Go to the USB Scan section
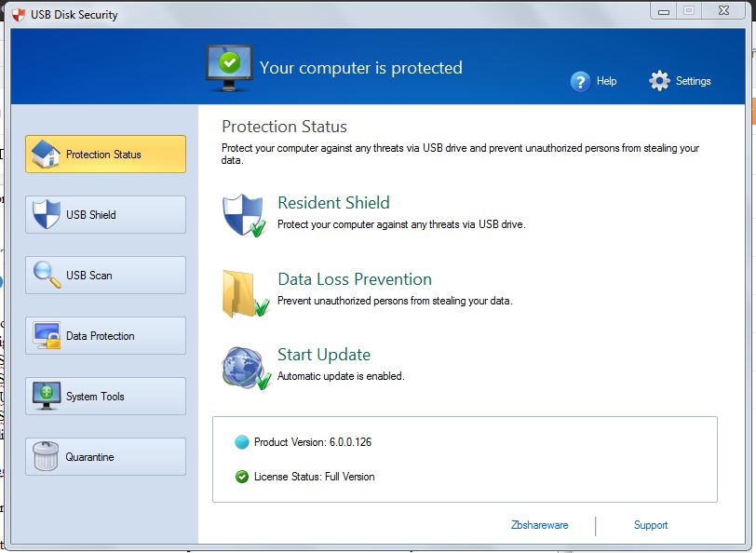Viewport: 756px width, 553px height. point(105,276)
